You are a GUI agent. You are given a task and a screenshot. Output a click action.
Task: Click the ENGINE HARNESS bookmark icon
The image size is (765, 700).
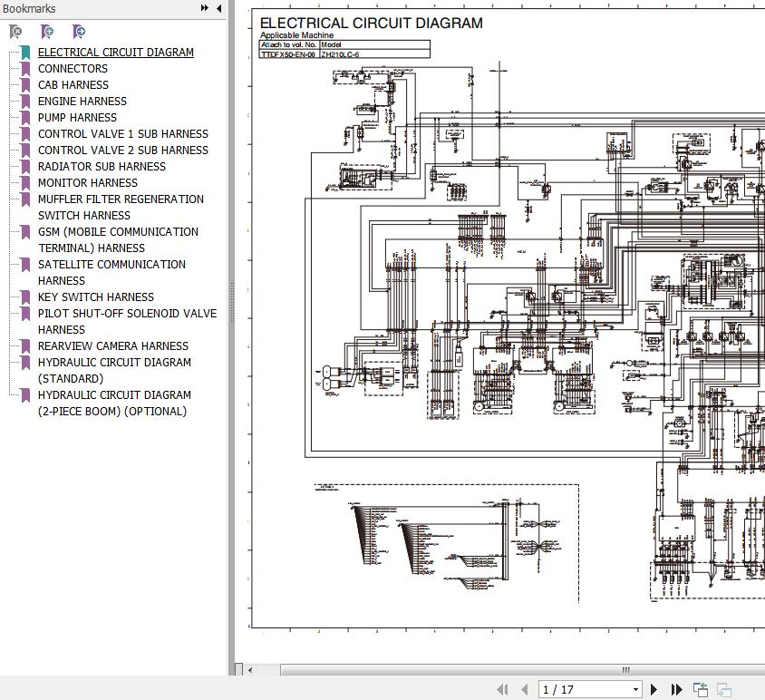click(25, 102)
